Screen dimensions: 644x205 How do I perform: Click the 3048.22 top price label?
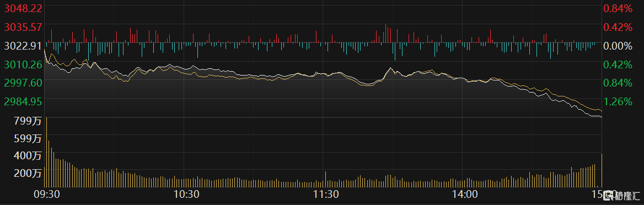click(23, 8)
